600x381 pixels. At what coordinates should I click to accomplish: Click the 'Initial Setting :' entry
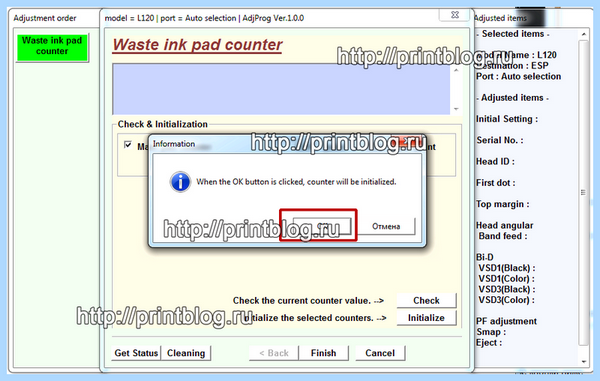(x=507, y=119)
